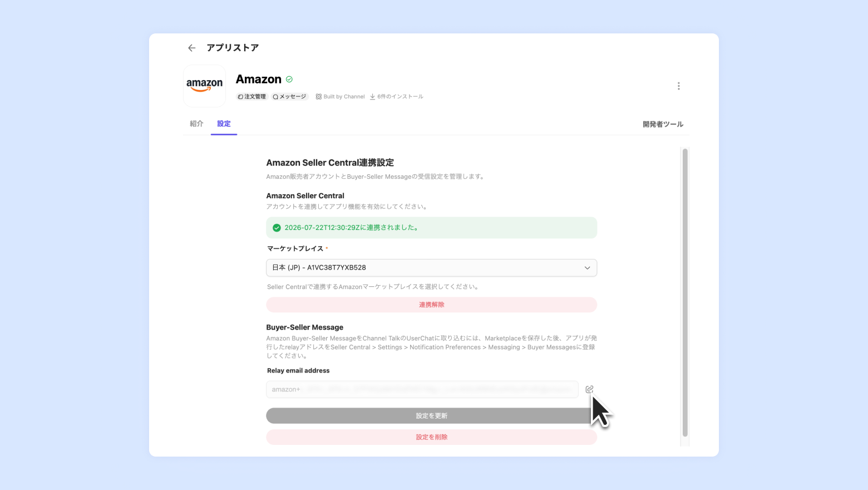Expand marketplace list with chevron arrow
Screen dimensions: 868x490
coord(587,268)
